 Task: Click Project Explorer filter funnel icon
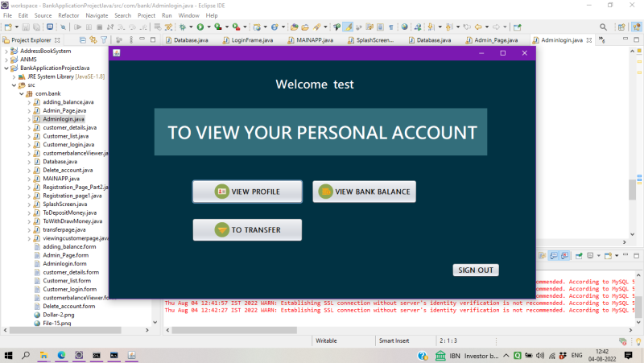[104, 39]
